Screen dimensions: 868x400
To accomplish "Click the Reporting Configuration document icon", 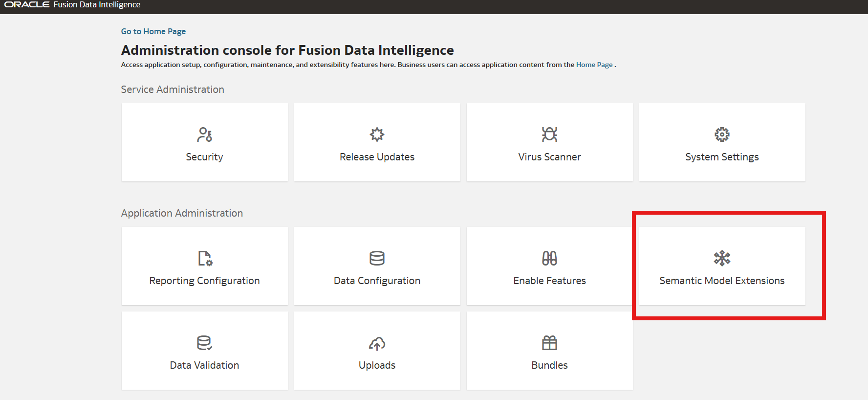I will click(x=205, y=258).
